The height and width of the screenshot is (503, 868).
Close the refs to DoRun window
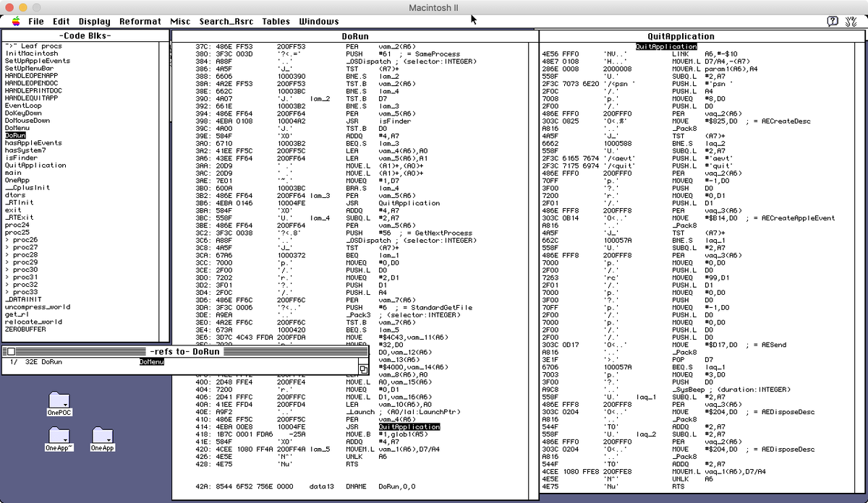pyautogui.click(x=11, y=352)
